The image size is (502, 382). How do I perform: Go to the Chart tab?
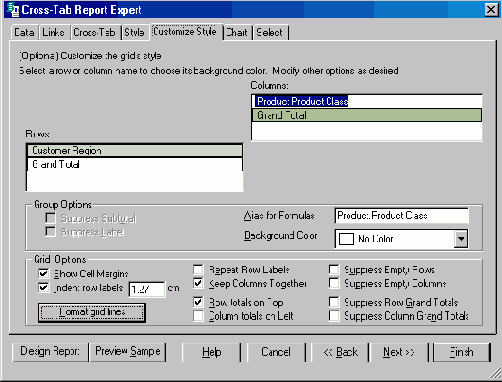(x=237, y=32)
